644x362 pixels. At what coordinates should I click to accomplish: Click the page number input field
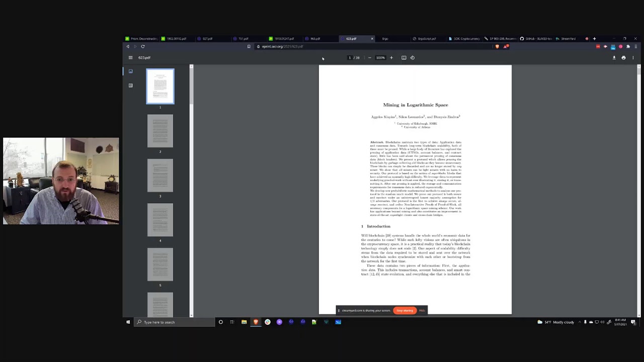point(350,57)
